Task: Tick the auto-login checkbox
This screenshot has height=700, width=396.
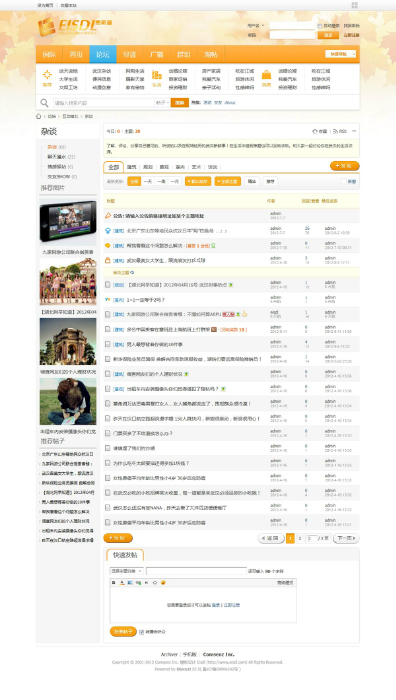Action: [320, 26]
